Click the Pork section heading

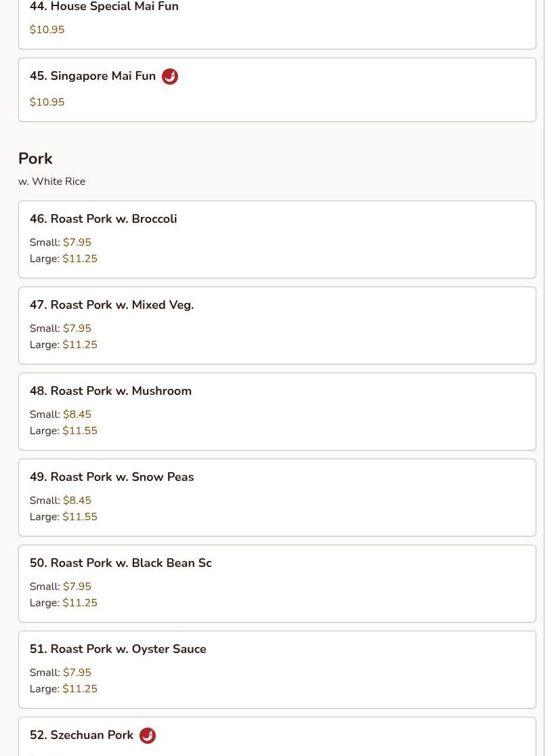tap(35, 159)
